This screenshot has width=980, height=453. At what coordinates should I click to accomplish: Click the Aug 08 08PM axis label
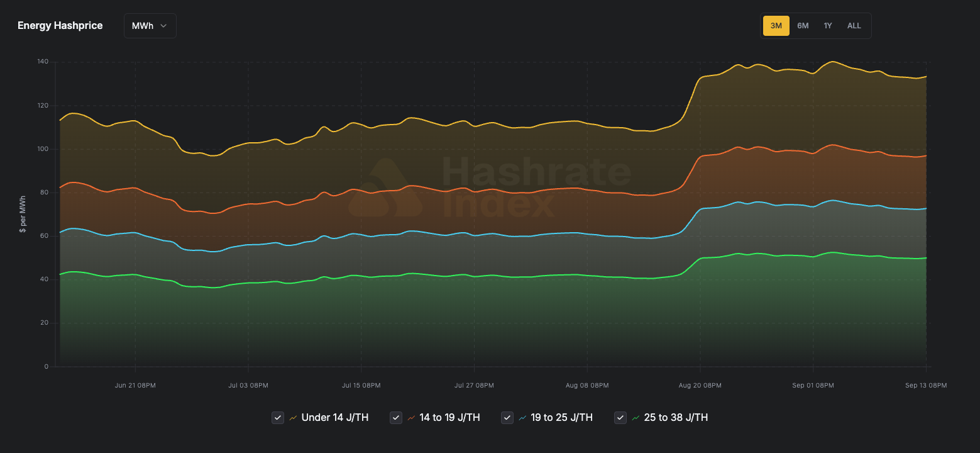[587, 385]
